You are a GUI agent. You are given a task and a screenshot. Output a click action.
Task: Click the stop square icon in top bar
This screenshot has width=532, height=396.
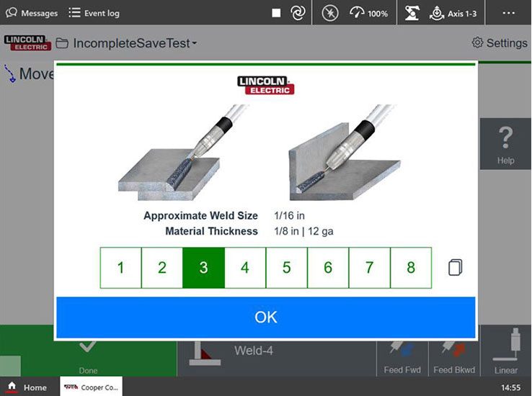pos(276,13)
